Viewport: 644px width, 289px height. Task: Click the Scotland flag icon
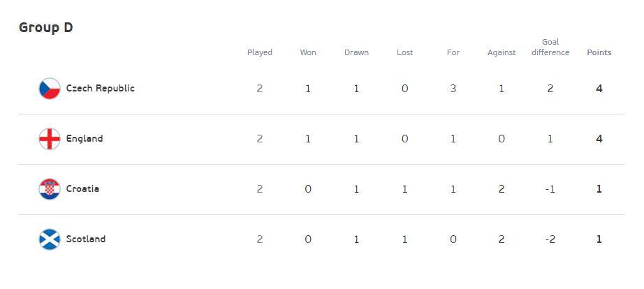(50, 239)
